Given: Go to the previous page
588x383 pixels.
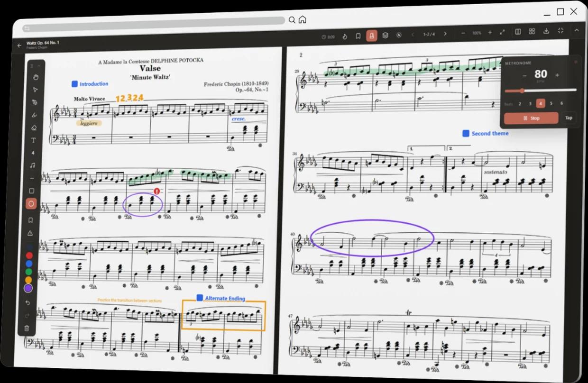Looking at the screenshot, I should tap(413, 34).
